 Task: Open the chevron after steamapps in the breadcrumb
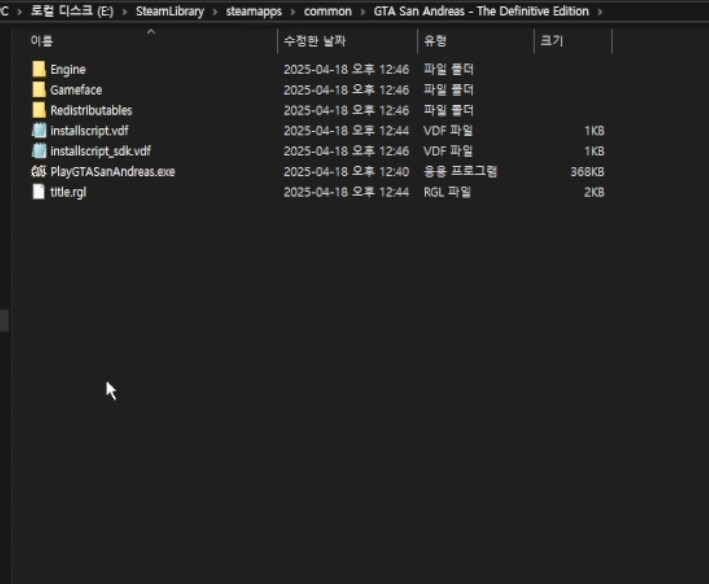tap(292, 12)
